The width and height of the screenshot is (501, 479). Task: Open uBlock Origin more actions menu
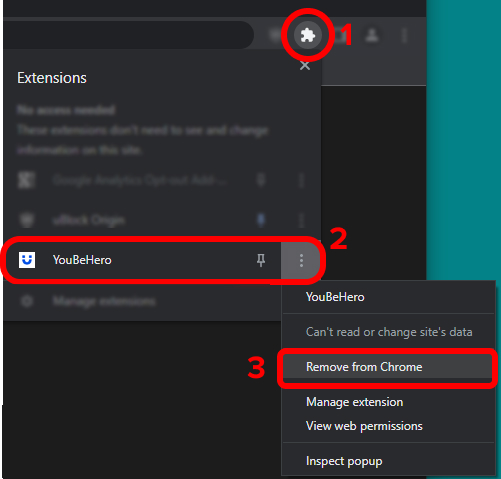[x=301, y=220]
